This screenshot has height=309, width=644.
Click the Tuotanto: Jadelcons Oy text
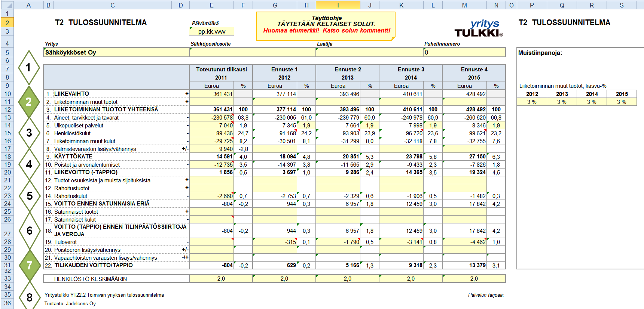tap(70, 303)
